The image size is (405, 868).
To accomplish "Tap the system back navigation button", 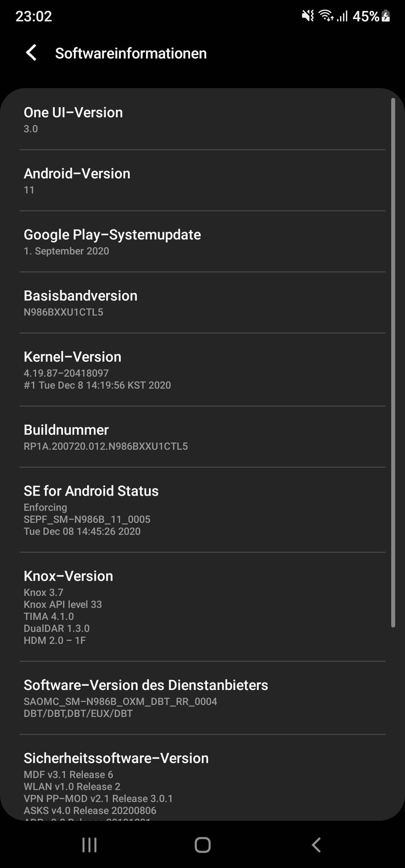I will click(316, 845).
